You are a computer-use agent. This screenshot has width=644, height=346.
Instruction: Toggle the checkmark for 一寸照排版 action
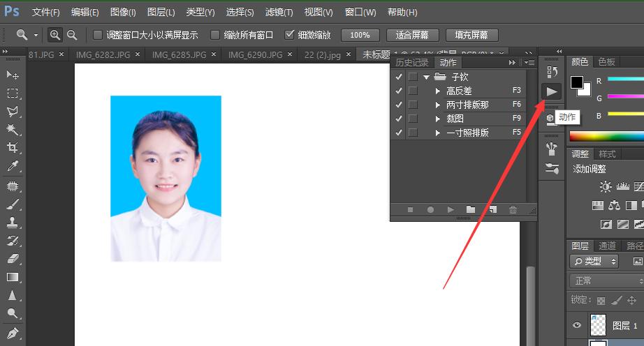[x=398, y=133]
